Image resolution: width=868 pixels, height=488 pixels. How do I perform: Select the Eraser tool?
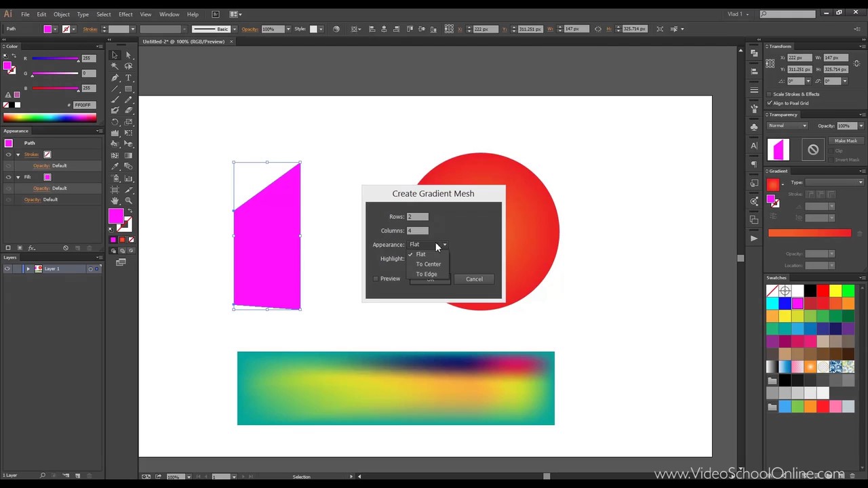point(128,110)
